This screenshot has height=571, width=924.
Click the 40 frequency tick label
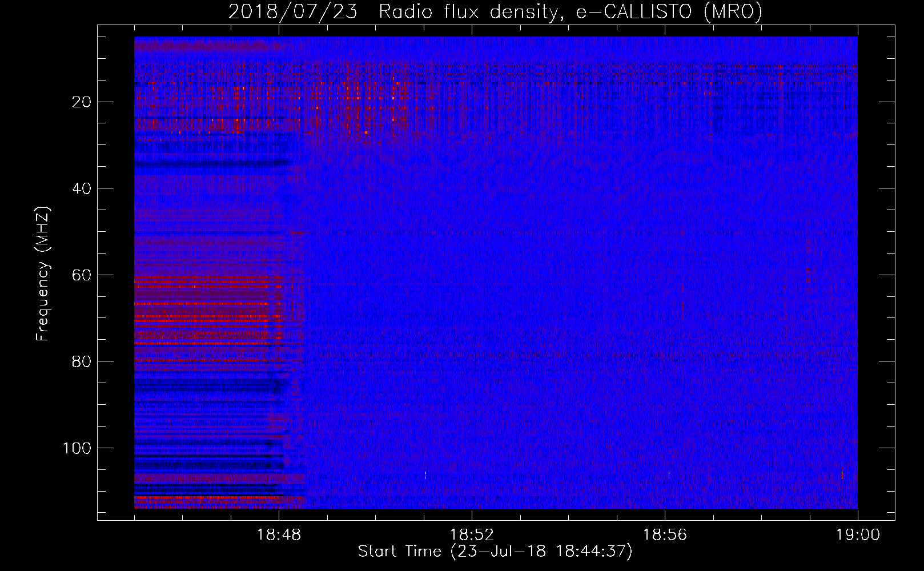pyautogui.click(x=82, y=188)
